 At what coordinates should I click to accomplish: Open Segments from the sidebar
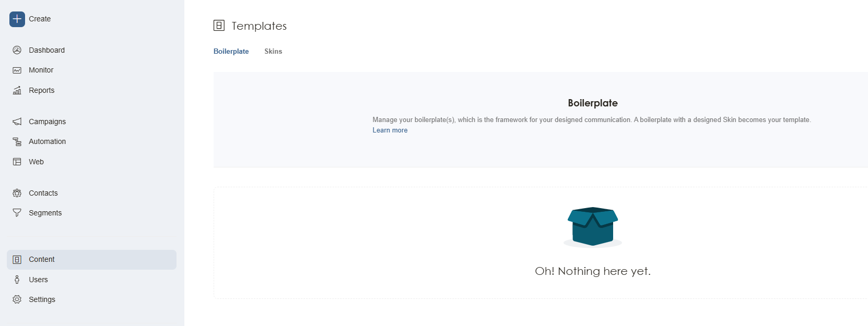coord(45,213)
